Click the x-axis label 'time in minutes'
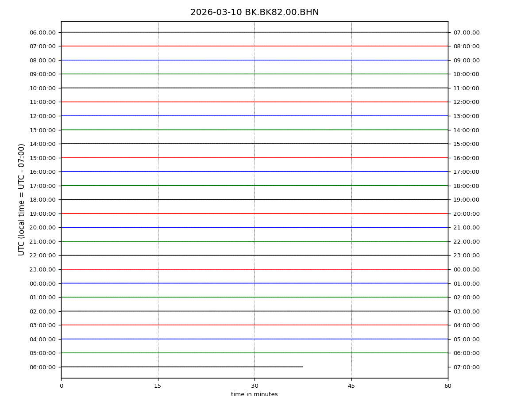 pos(254,394)
